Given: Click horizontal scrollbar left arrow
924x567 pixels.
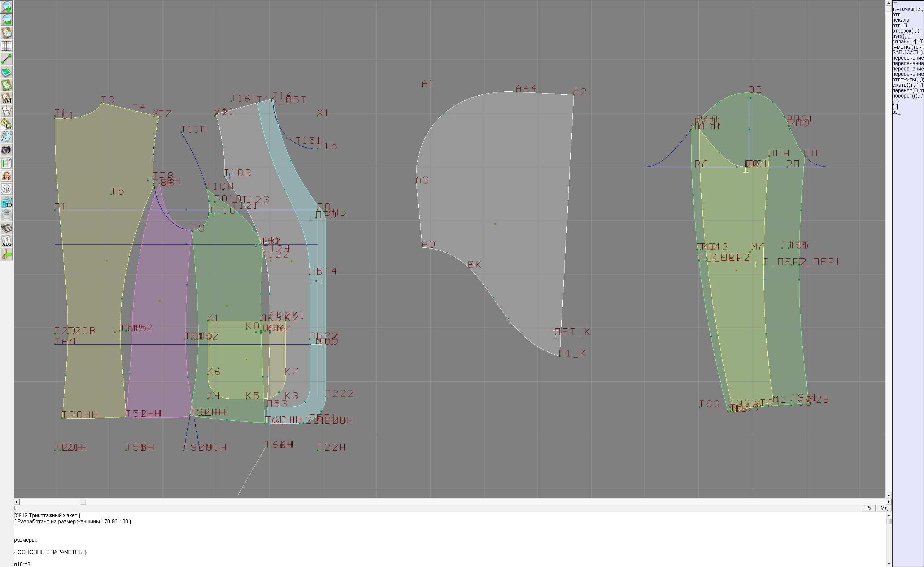Looking at the screenshot, I should click(16, 502).
